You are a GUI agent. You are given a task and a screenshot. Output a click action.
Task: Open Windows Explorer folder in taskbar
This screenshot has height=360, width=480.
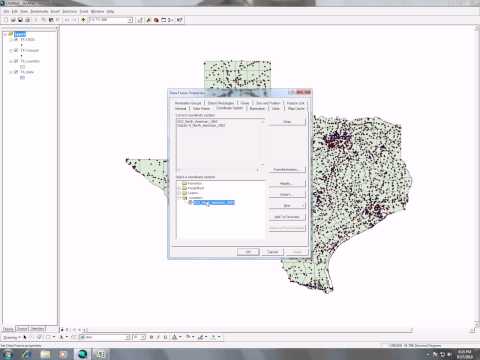(x=45, y=354)
